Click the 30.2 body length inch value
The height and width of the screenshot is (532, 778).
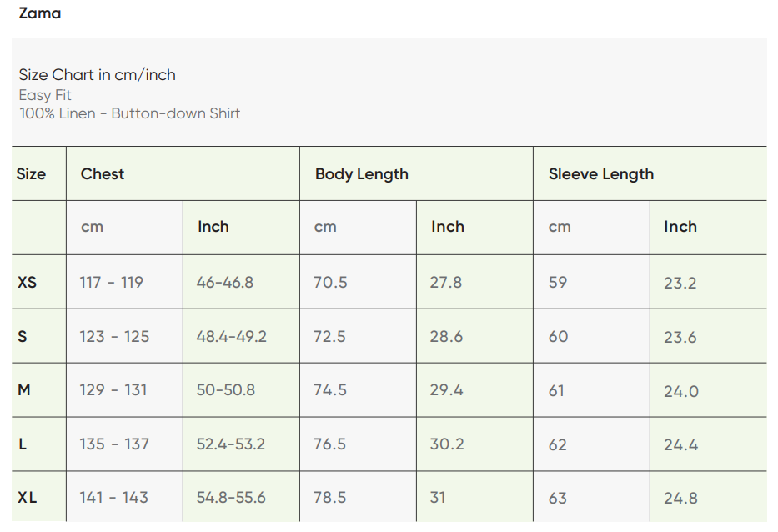(447, 444)
